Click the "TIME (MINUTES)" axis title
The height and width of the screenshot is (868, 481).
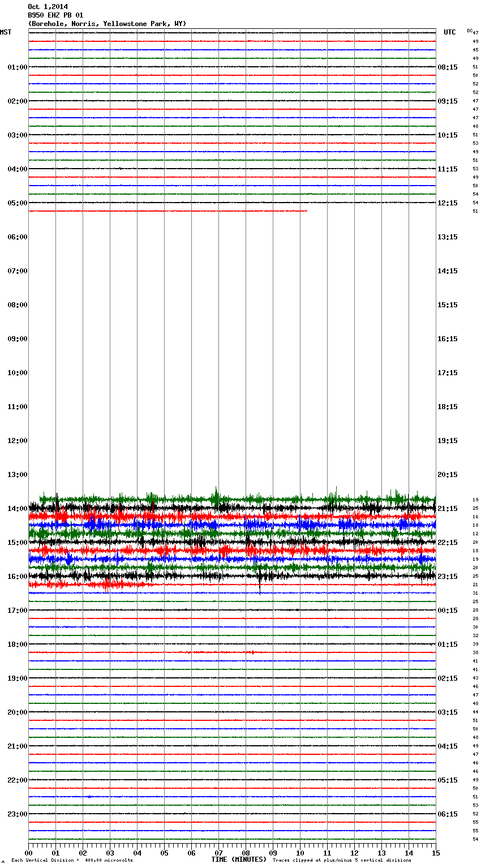[x=239, y=860]
